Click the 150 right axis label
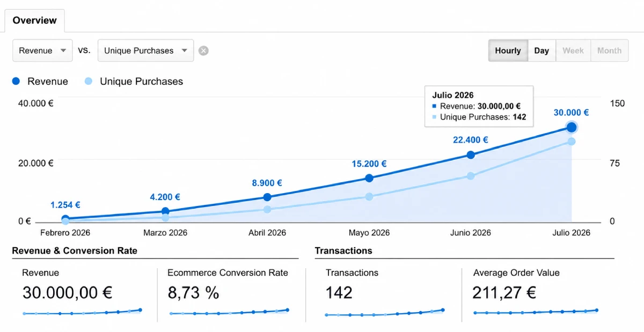The image size is (644, 332). pos(618,104)
